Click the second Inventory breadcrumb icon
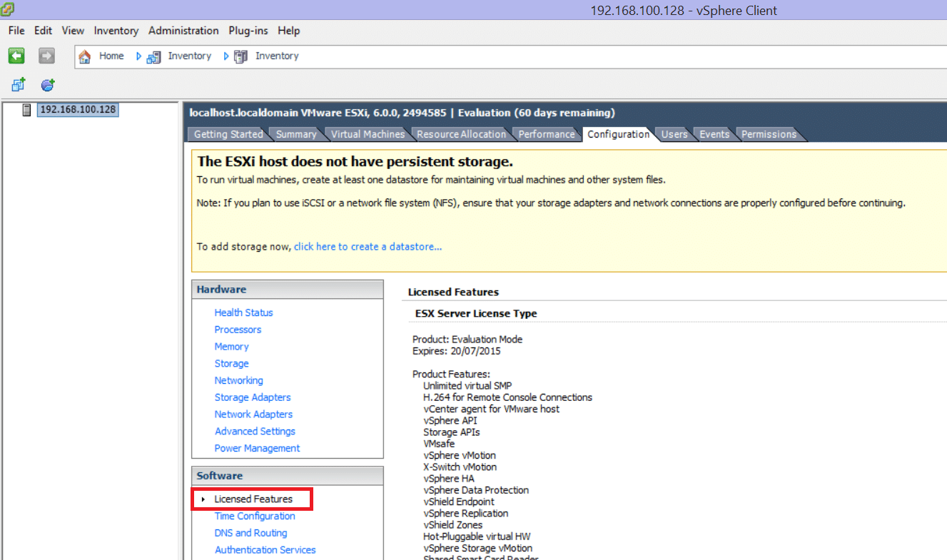 [241, 56]
